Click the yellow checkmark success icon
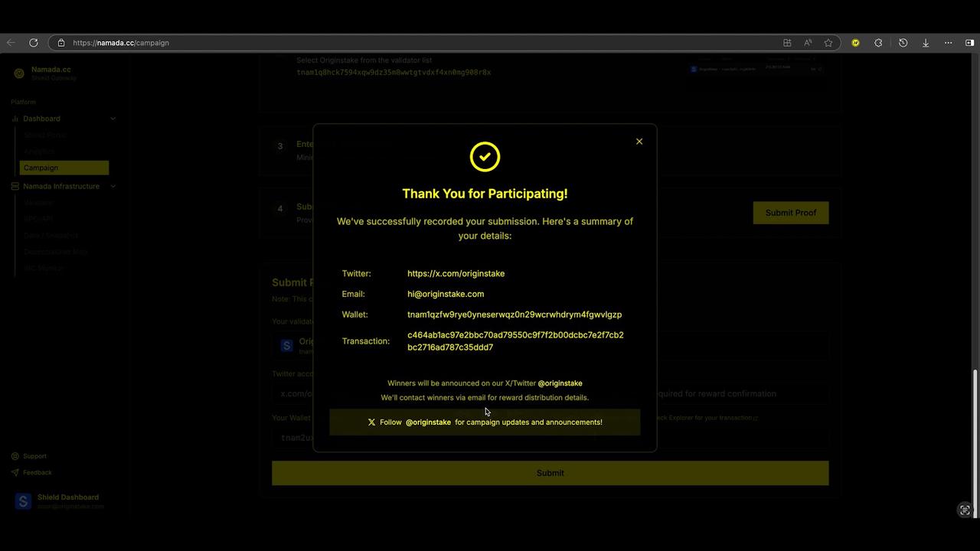The width and height of the screenshot is (980, 551). click(x=485, y=157)
